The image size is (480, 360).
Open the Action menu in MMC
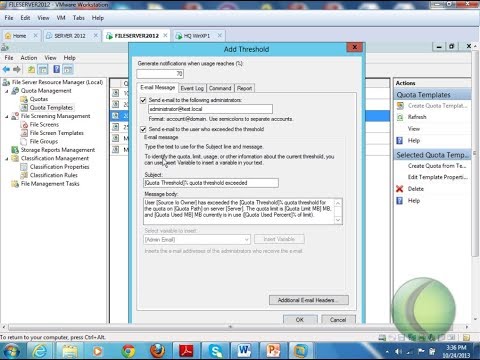(29, 58)
